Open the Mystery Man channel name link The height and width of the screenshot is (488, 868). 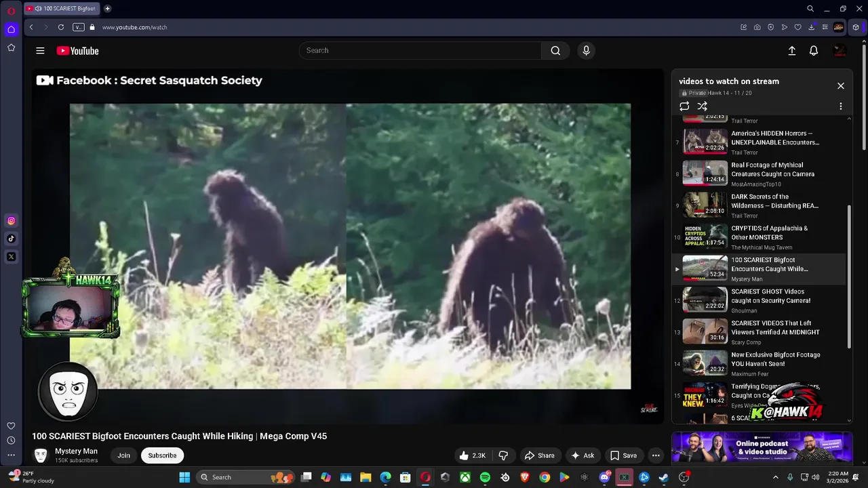pyautogui.click(x=76, y=451)
